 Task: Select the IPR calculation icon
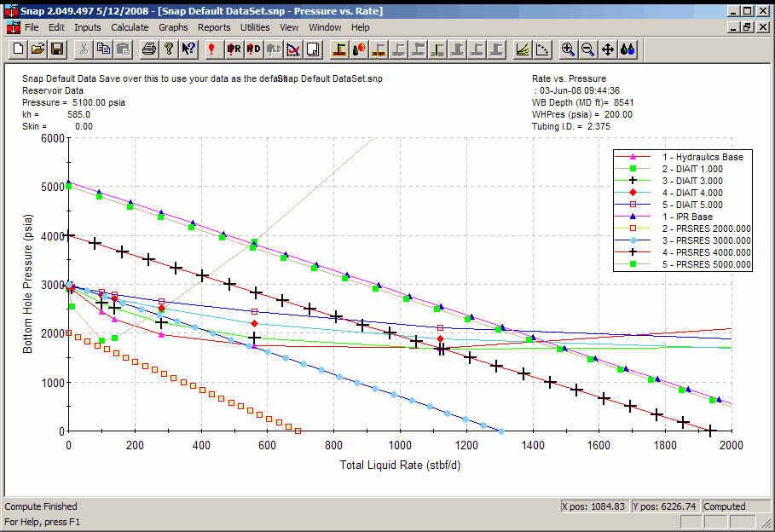(x=233, y=49)
